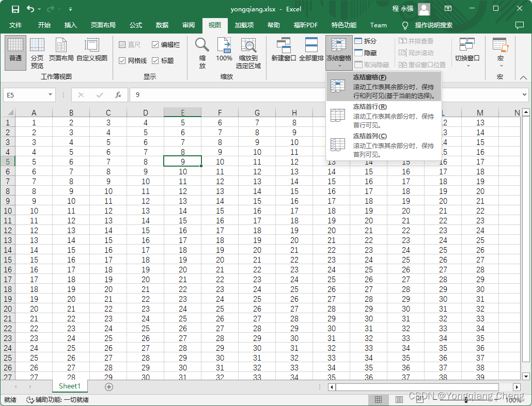
Task: Choose Freeze First Column (冻结首列)
Action: pos(384,145)
